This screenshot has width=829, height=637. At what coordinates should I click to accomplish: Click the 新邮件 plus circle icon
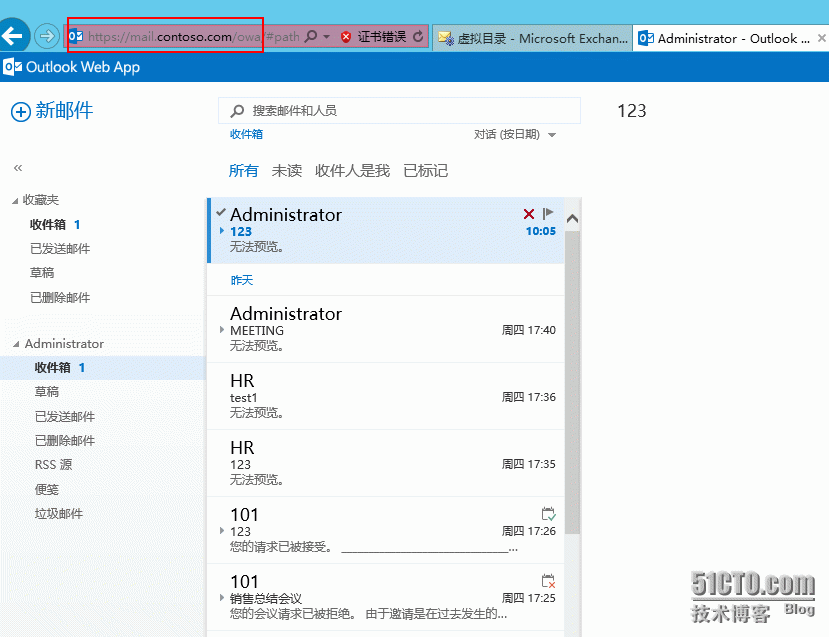[21, 112]
